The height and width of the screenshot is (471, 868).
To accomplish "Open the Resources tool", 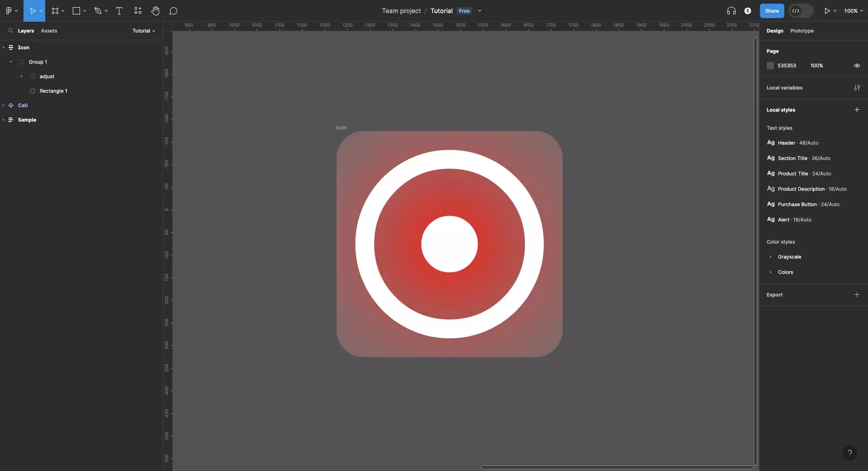I will pos(138,11).
